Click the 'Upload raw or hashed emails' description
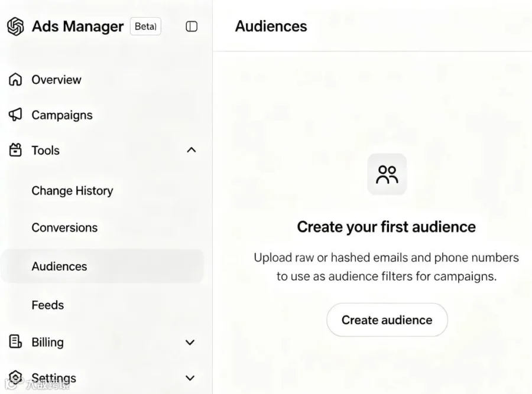The width and height of the screenshot is (532, 394). 387,267
